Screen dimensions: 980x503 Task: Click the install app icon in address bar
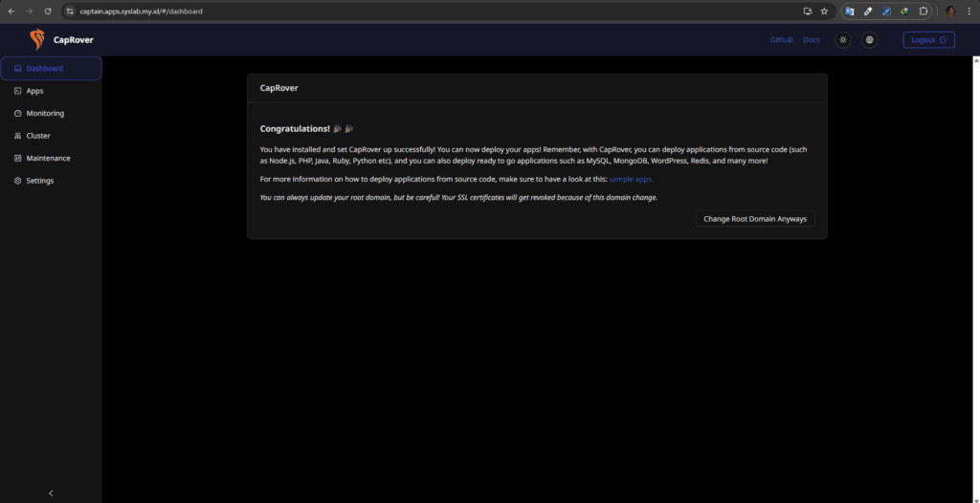(x=808, y=11)
